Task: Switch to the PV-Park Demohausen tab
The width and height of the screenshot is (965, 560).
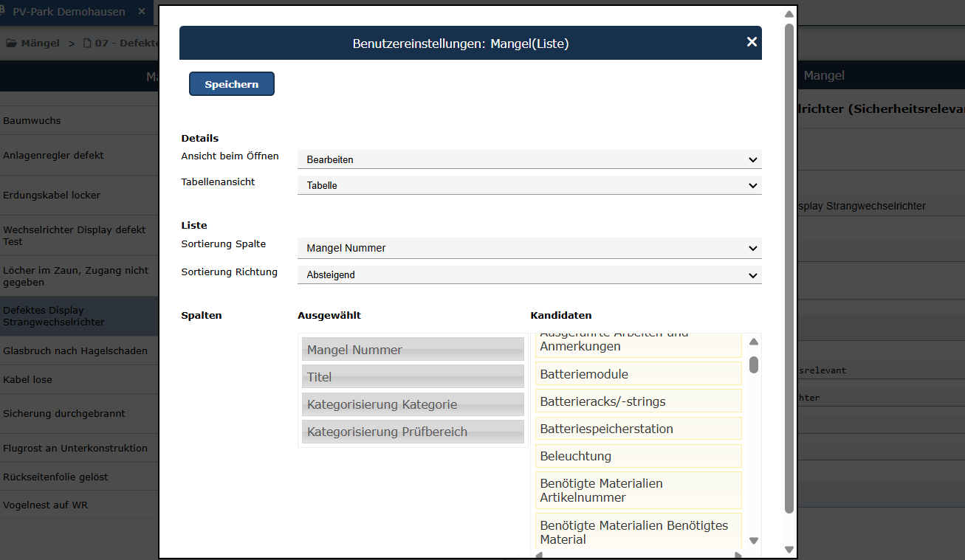Action: [x=69, y=12]
